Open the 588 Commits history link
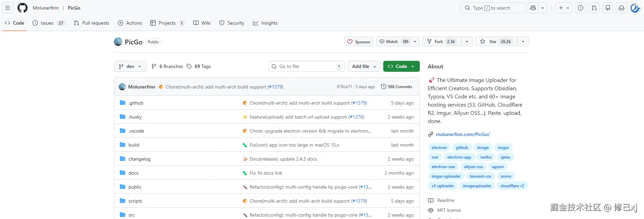 coord(397,86)
